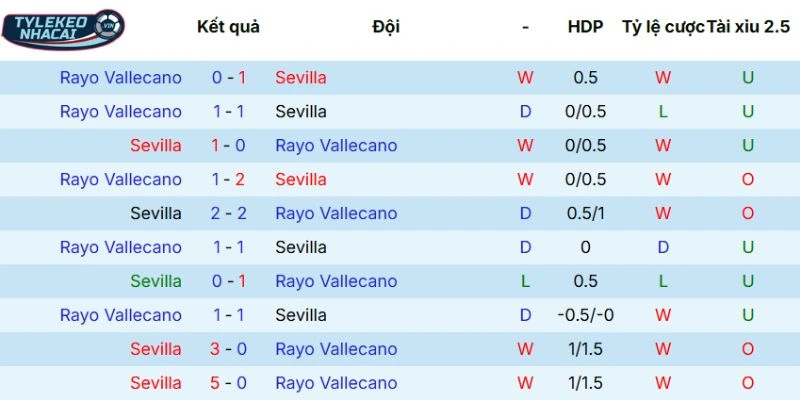Open the 1 - 0 match score
800x400 pixels.
point(228,145)
